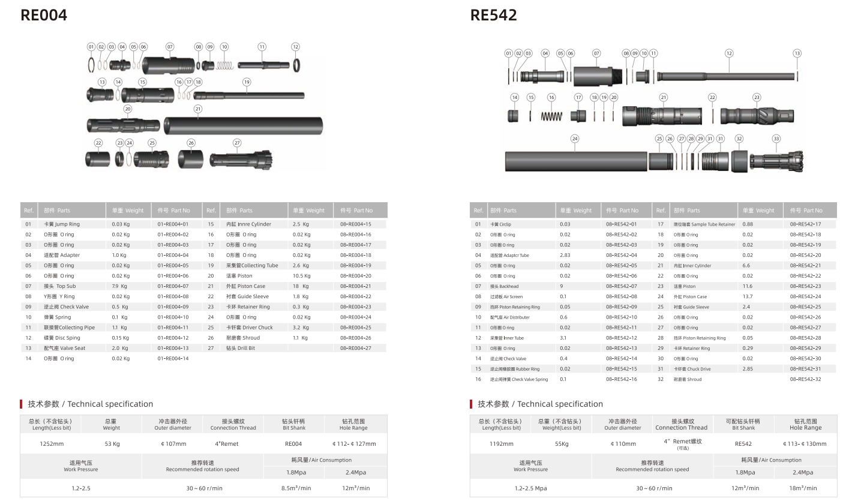855x504 pixels.
Task: Select the 1252mm length value
Action: tap(52, 444)
